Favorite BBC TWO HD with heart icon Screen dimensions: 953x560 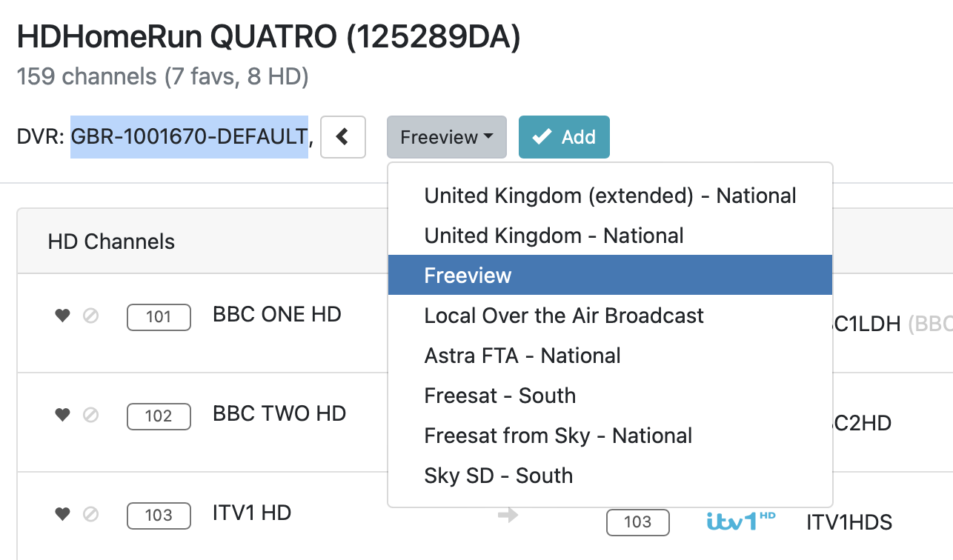(62, 415)
